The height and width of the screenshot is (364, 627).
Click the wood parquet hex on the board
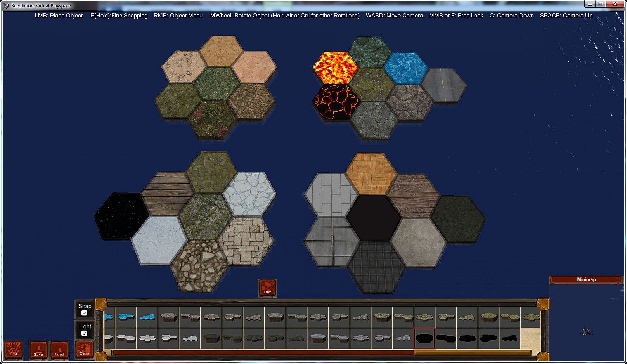pyautogui.click(x=371, y=173)
